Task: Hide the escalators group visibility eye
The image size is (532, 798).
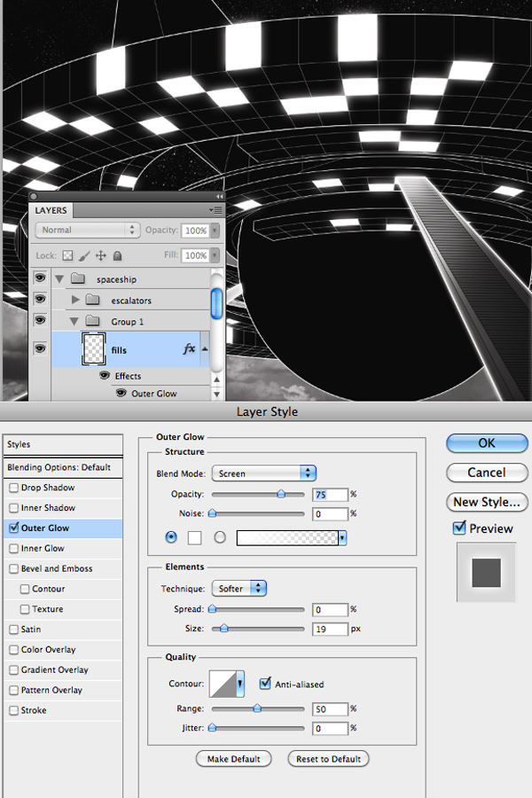Action: pyautogui.click(x=40, y=299)
